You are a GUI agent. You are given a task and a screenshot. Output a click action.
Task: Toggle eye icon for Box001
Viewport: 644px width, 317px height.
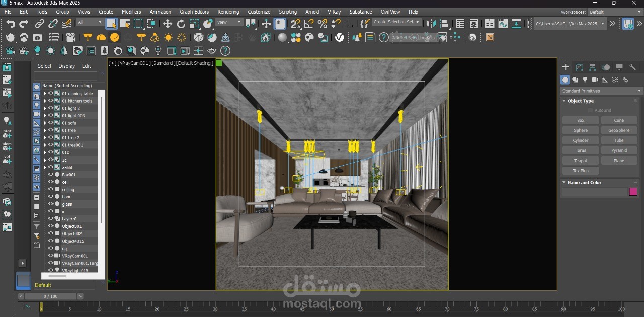[x=50, y=175]
